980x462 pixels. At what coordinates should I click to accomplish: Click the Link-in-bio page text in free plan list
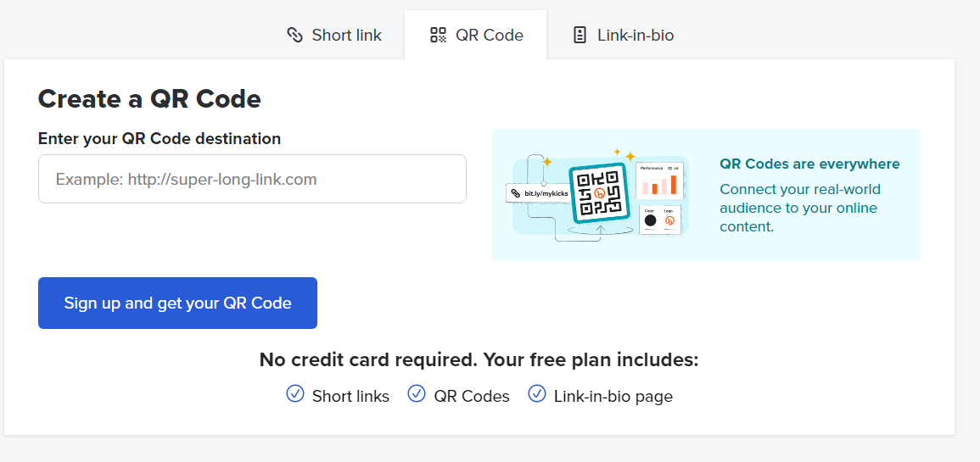pyautogui.click(x=613, y=397)
